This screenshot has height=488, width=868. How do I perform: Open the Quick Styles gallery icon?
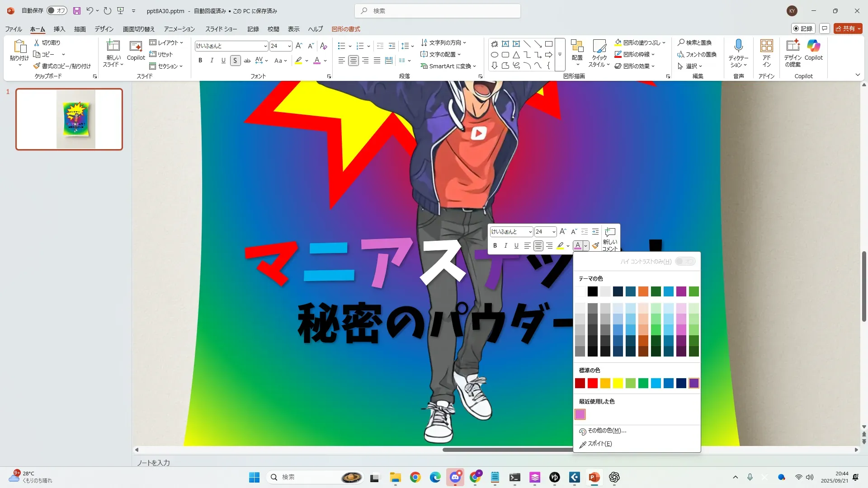coord(599,46)
